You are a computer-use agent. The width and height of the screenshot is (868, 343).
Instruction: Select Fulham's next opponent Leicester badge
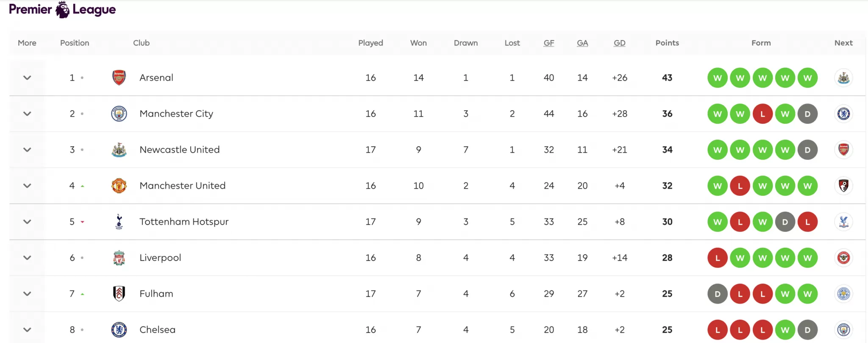pos(843,293)
